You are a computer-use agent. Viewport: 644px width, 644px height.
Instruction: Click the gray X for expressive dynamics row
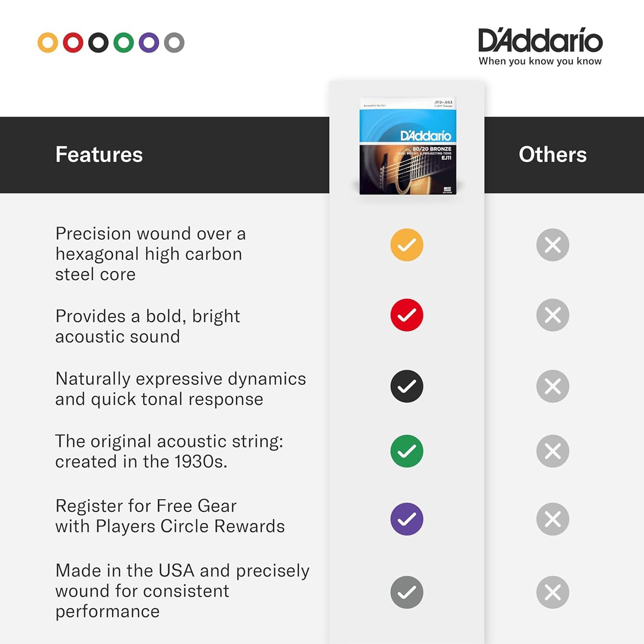(x=553, y=386)
